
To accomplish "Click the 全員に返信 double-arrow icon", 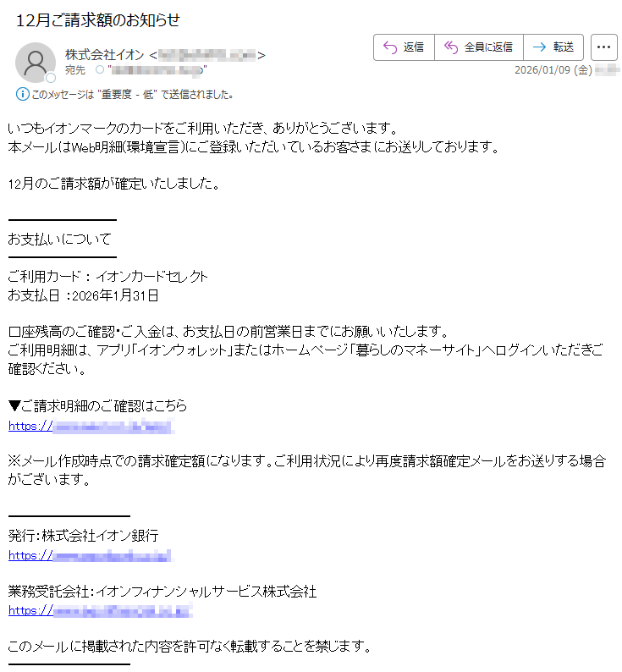I will [450, 47].
